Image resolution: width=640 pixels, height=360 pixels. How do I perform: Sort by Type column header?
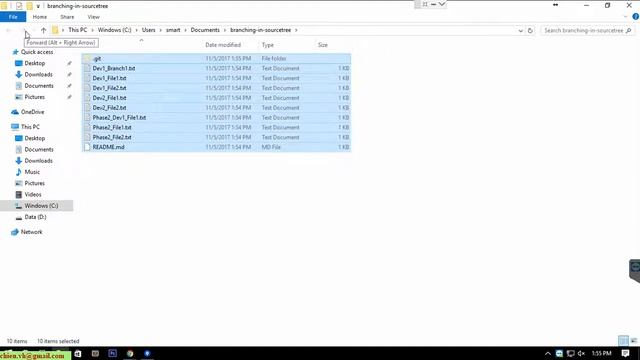268,45
